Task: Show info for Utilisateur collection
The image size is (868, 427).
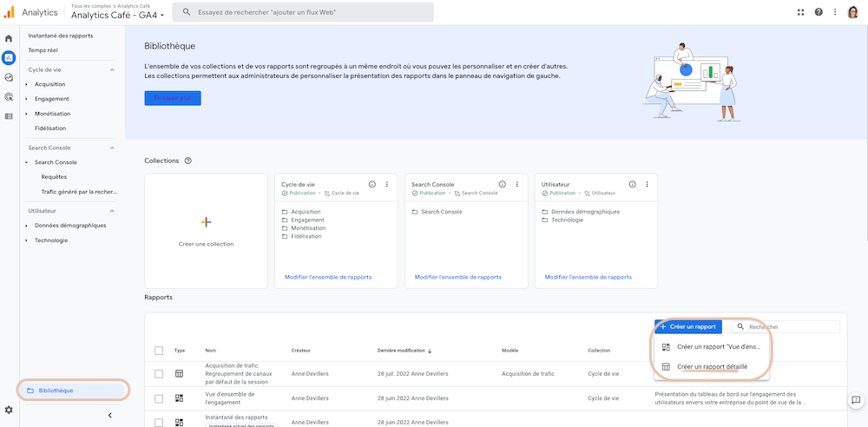Action: click(632, 184)
